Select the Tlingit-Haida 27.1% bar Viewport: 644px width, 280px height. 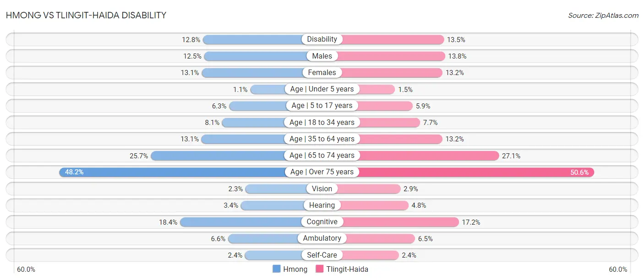tap(410, 156)
